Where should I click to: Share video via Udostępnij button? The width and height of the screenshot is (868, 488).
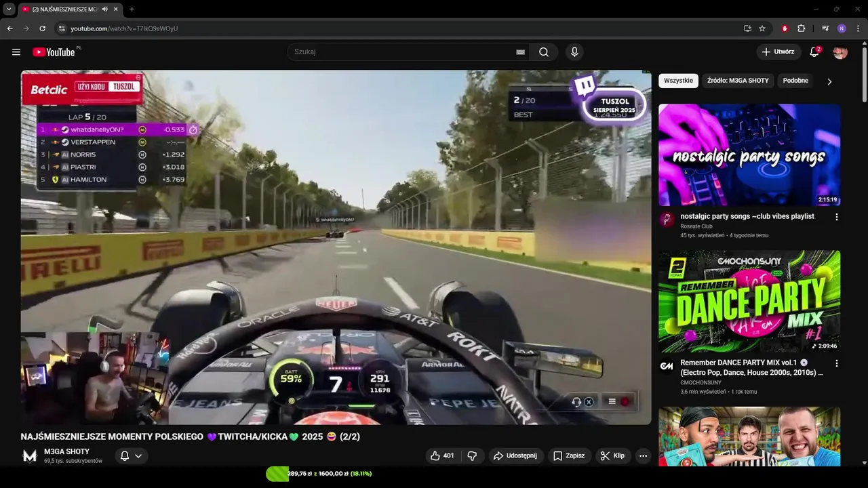point(515,456)
